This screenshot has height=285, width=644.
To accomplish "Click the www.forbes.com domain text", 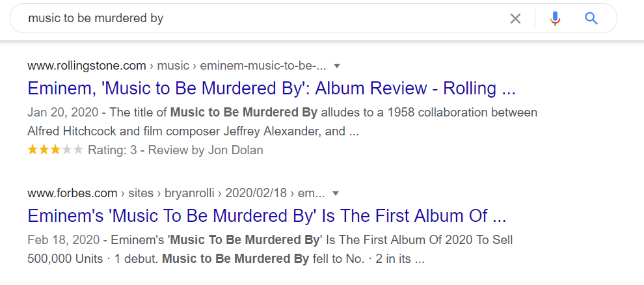I will point(74,193).
